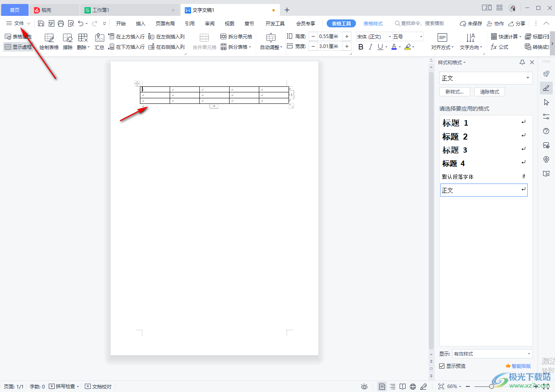Switch to web layout globe icon
Screen dimensions: 555x392
413,386
